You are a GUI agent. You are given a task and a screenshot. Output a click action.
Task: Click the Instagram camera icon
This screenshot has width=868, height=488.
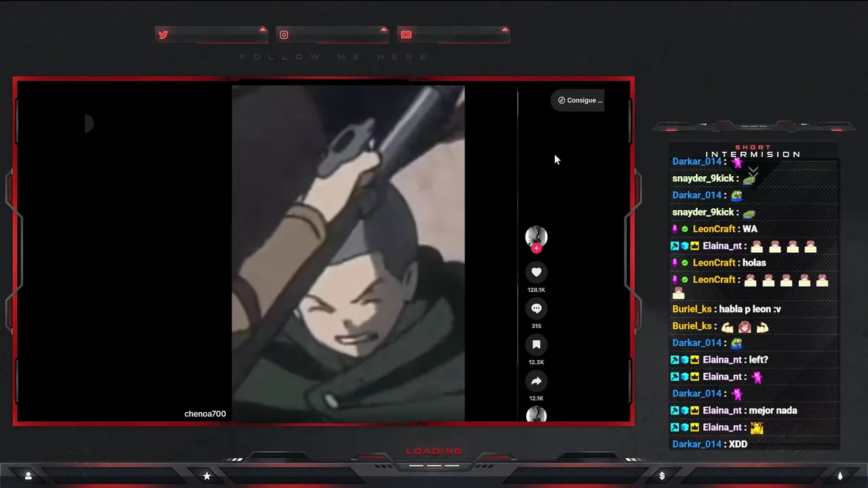coord(284,35)
